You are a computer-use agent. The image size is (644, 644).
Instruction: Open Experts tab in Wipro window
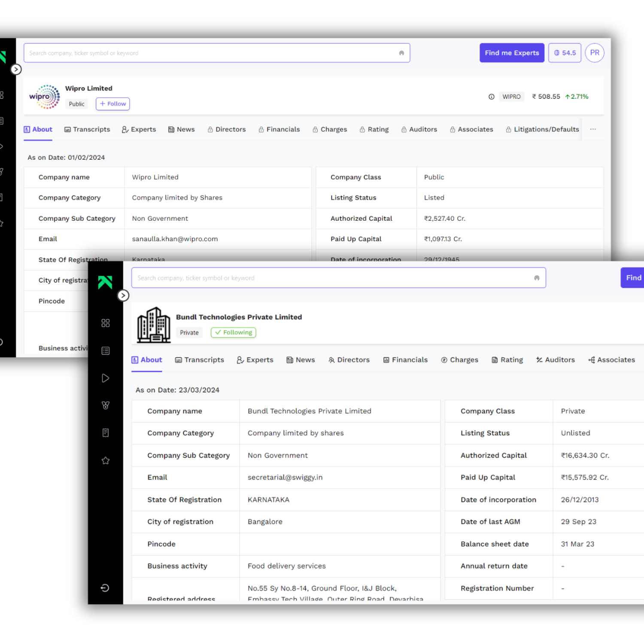(139, 129)
